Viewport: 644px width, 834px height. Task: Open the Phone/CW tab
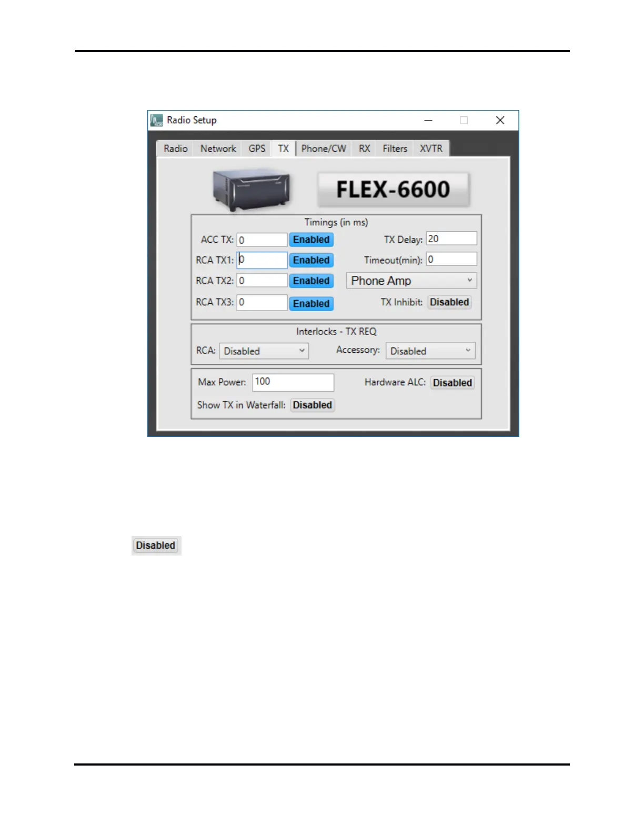tap(324, 148)
